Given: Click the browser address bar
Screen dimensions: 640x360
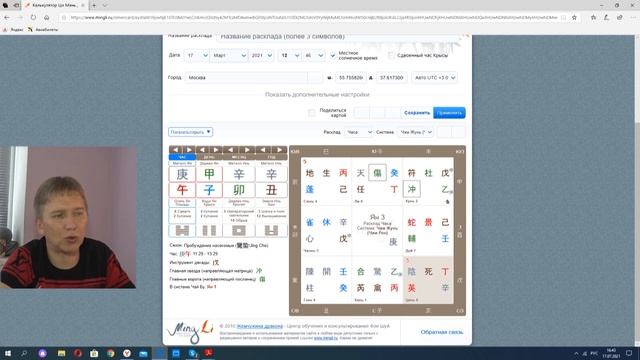Looking at the screenshot, I should click(313, 18).
